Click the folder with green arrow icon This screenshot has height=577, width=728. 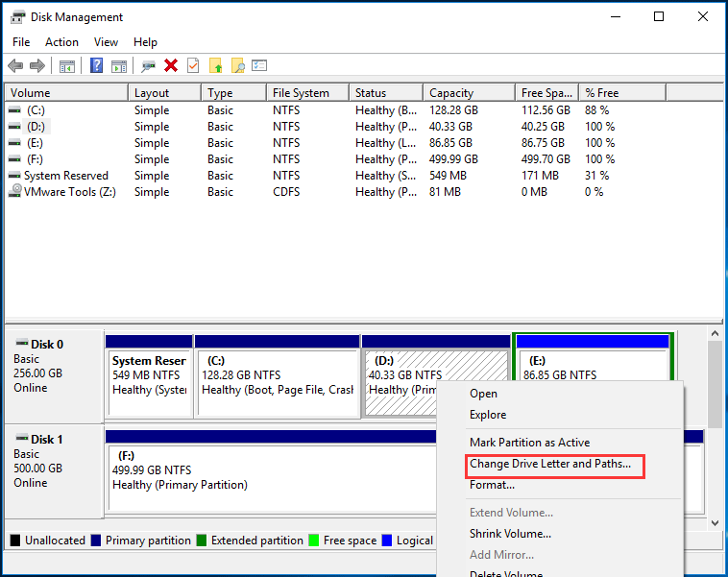[216, 65]
